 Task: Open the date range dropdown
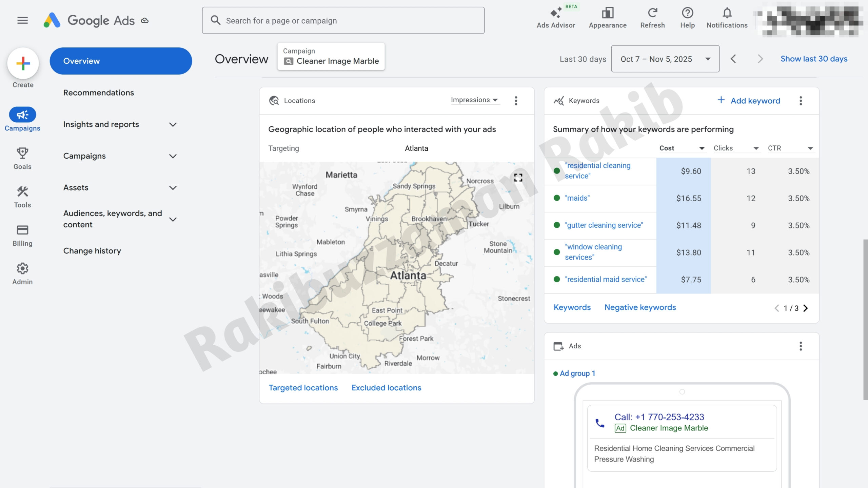point(665,59)
